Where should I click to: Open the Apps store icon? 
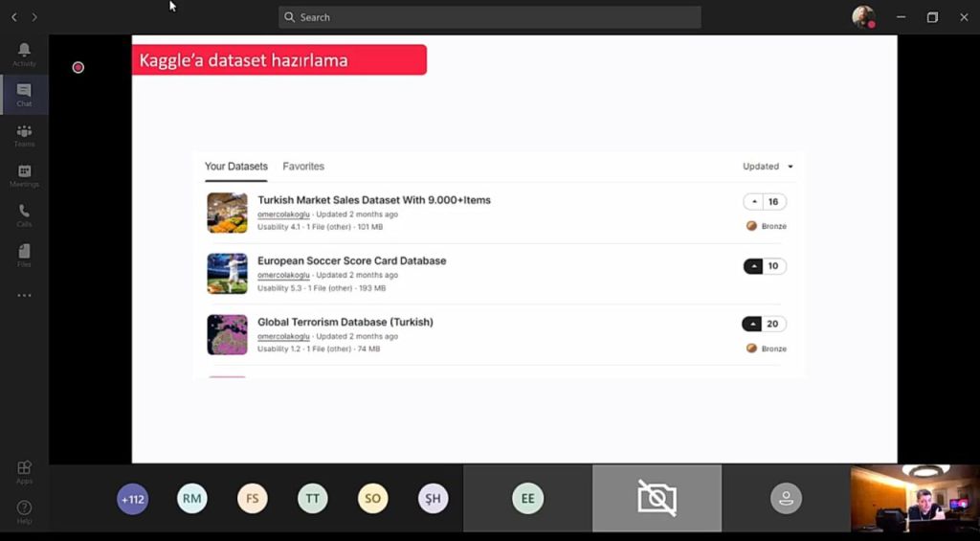(24, 471)
